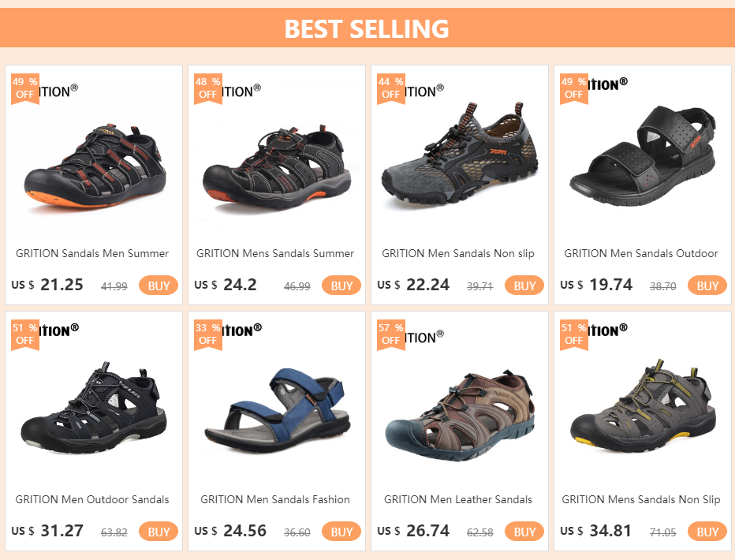Open "GRITION Men Sandals Non slip" link

point(458,253)
